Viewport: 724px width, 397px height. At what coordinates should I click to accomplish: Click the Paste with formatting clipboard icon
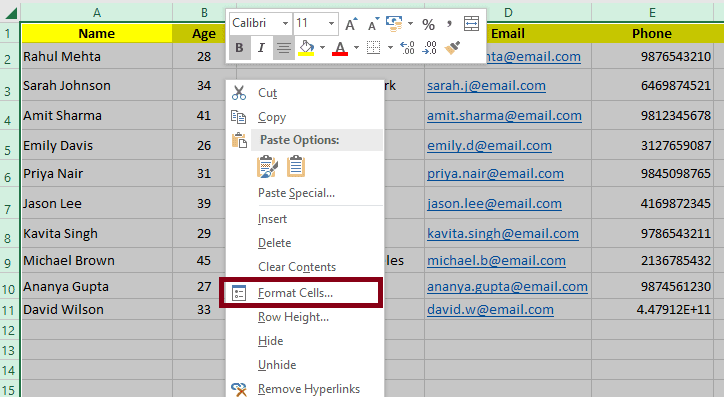tap(267, 167)
